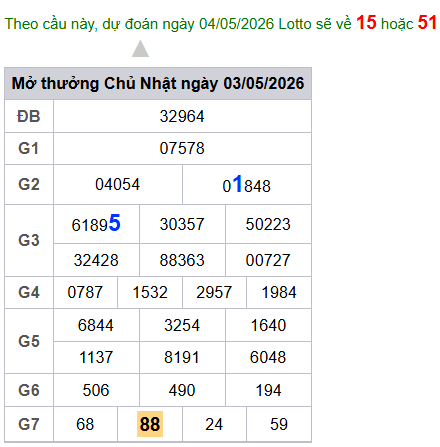Select the G4 result 0787
This screenshot has width=440, height=447.
click(85, 293)
